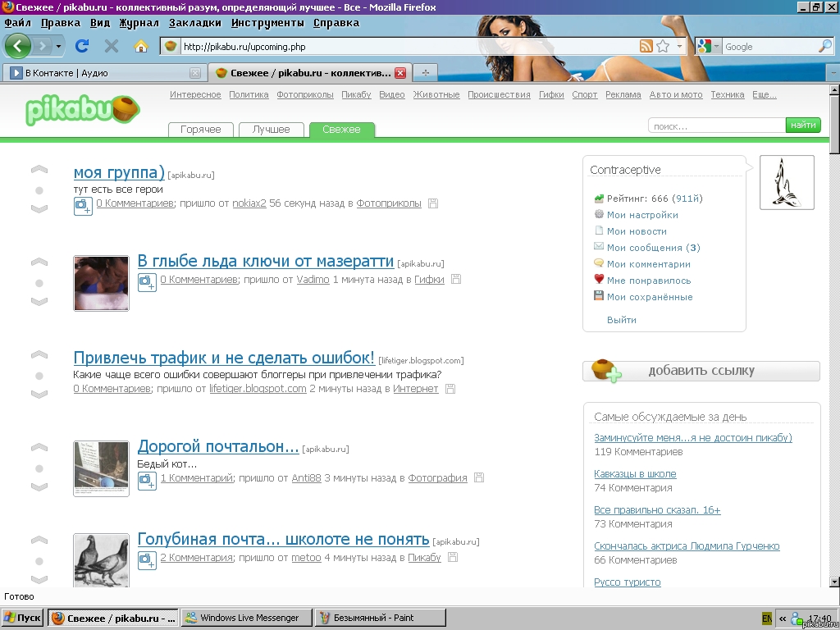Upvote the 'моя группа)' post
Screen dimensions: 840x630
click(x=39, y=171)
